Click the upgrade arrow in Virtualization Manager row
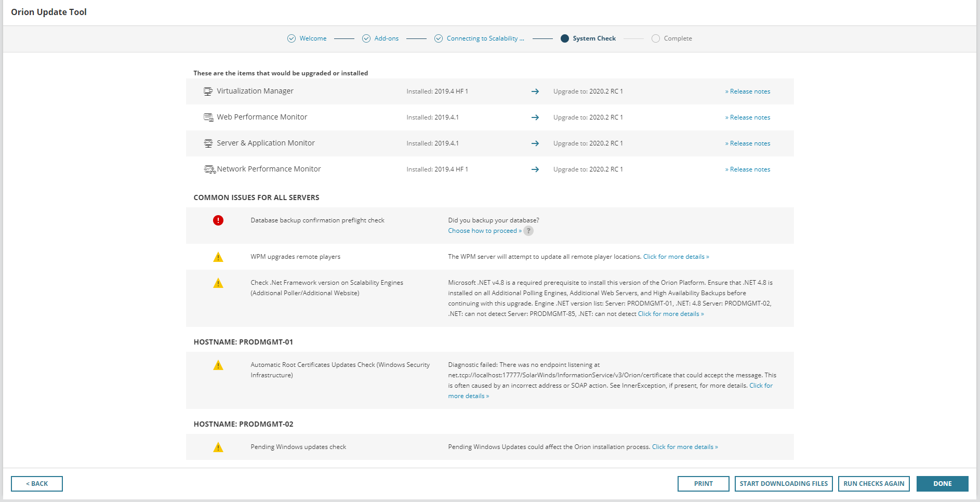980x502 pixels. click(x=535, y=91)
